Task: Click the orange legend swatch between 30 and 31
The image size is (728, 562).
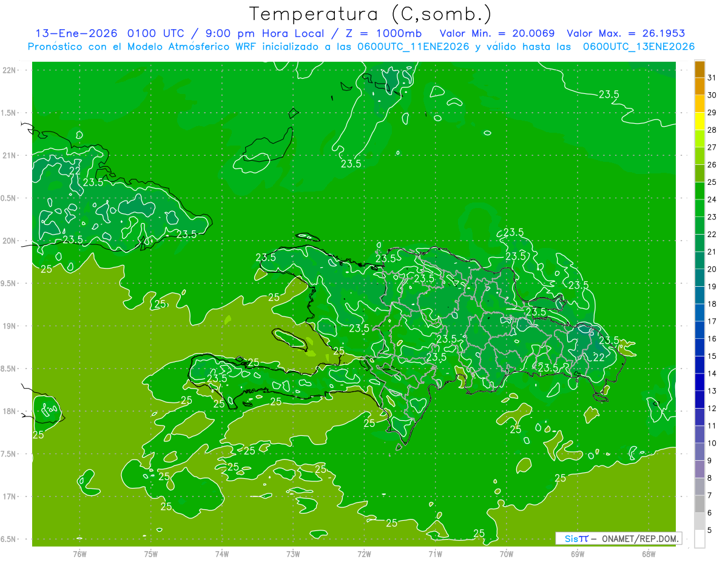Action: [x=699, y=87]
